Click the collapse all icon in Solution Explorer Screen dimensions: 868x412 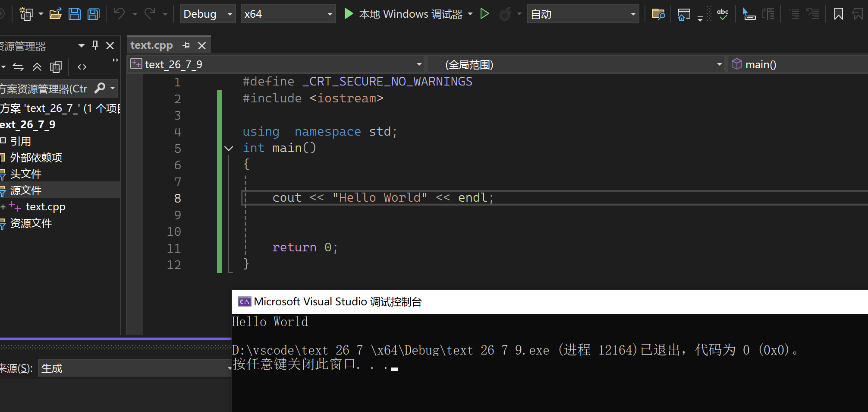tap(37, 67)
